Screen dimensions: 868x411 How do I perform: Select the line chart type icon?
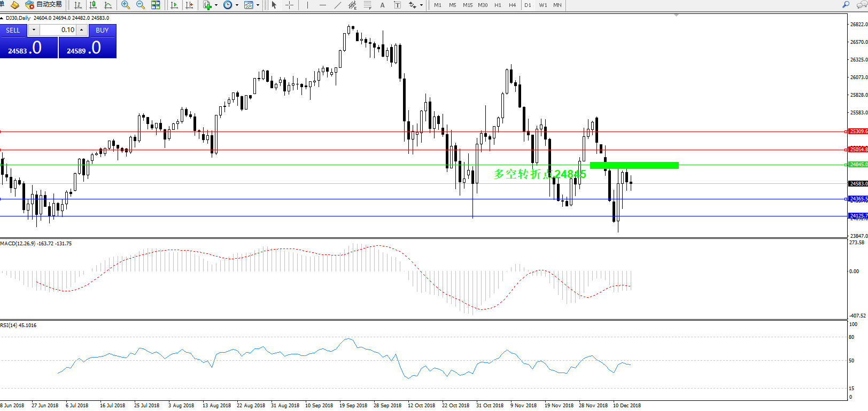(x=108, y=5)
